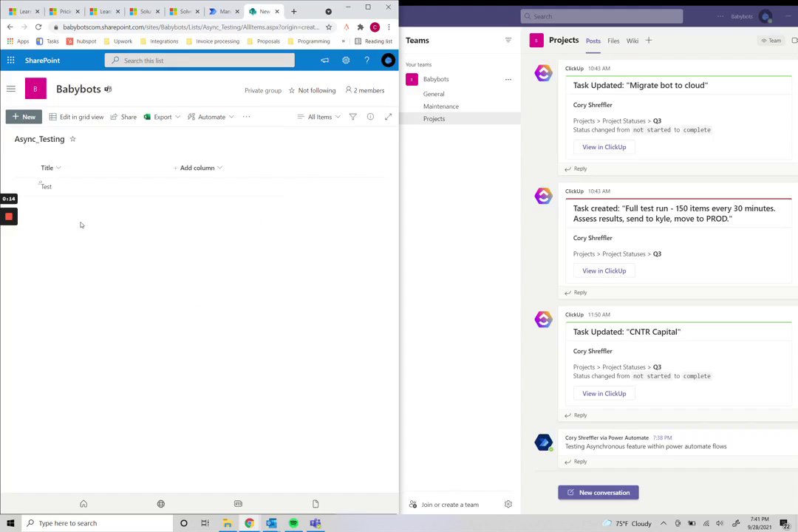
Task: Open the All Items view dropdown
Action: [319, 117]
